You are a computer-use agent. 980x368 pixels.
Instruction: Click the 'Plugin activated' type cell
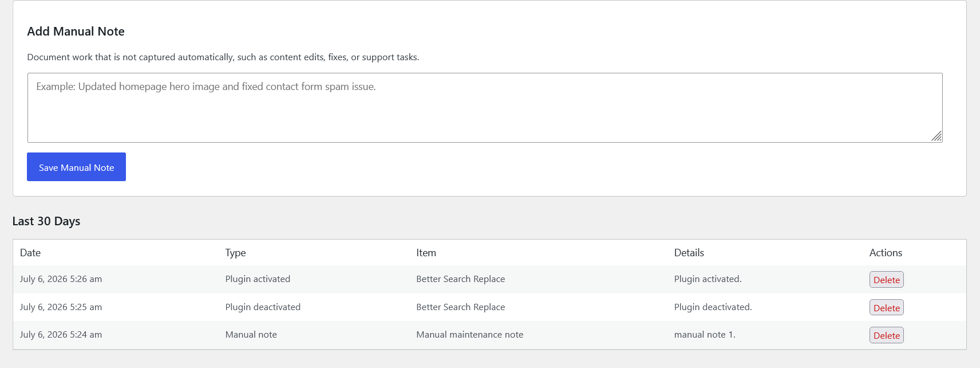(x=258, y=279)
